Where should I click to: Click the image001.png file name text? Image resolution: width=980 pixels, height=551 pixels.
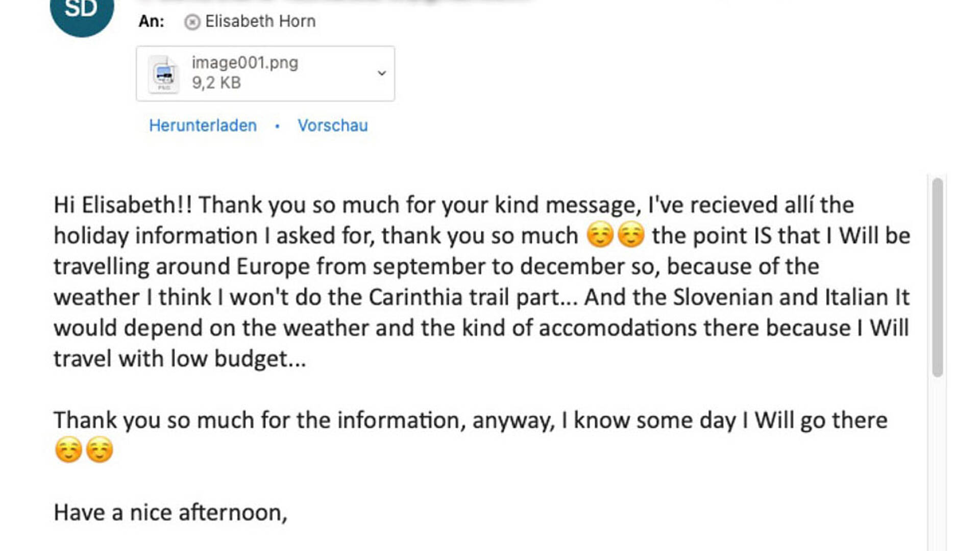(x=245, y=63)
